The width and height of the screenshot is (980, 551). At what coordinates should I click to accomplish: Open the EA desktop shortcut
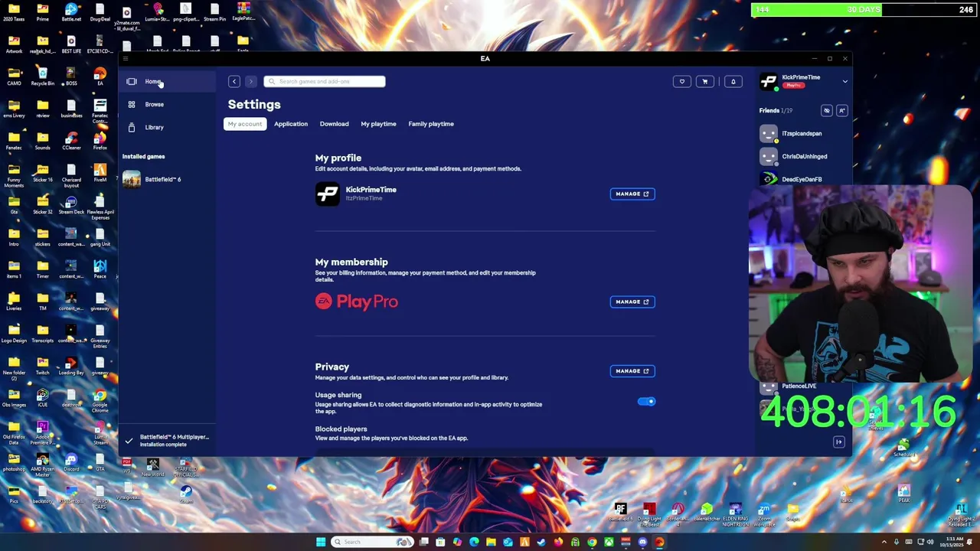tap(100, 77)
